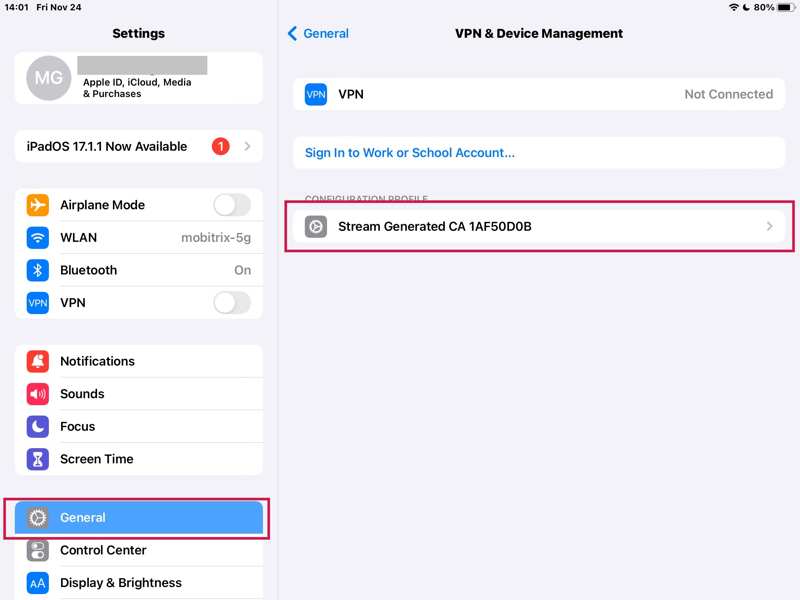Image resolution: width=800 pixels, height=600 pixels.
Task: Open Apple ID, iCloud, Media & Purchases
Action: coord(139,78)
